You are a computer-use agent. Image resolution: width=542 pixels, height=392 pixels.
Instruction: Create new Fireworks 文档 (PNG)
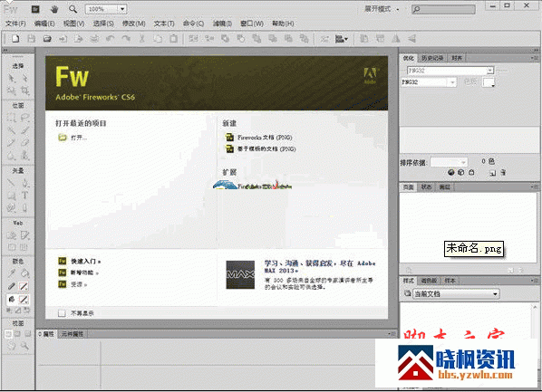point(265,138)
